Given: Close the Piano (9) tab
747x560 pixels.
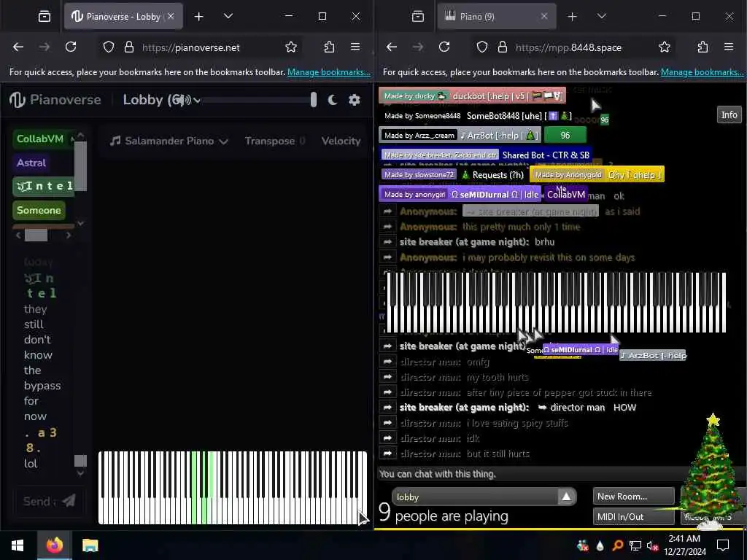Looking at the screenshot, I should [544, 16].
